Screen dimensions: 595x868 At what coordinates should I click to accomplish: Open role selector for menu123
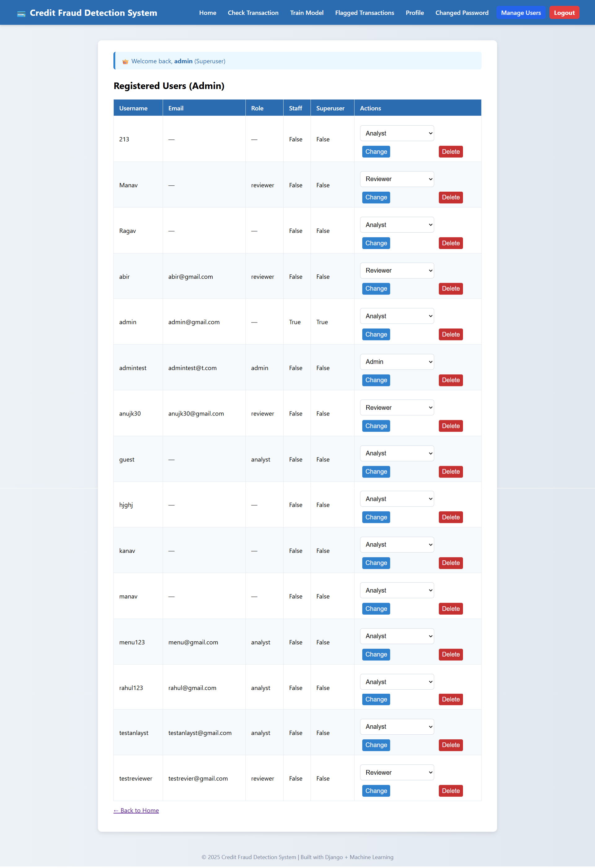[396, 636]
